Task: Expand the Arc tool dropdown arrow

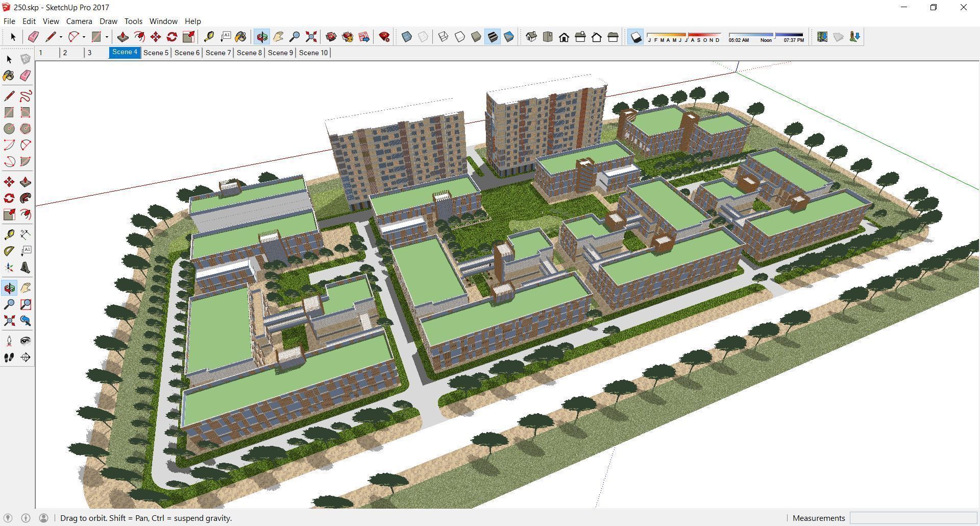Action: click(84, 37)
